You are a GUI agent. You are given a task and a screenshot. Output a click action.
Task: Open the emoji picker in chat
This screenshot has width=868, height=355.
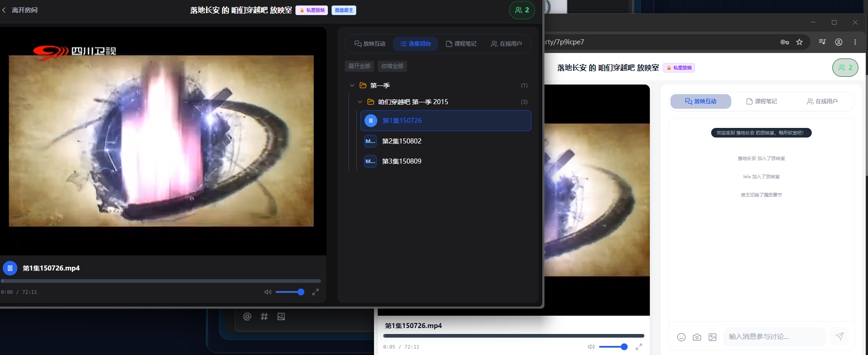click(x=681, y=337)
